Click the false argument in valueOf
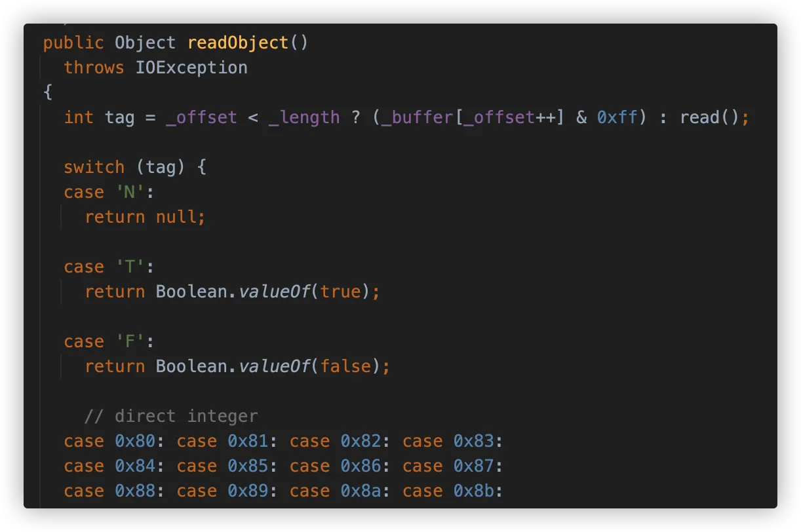This screenshot has width=801, height=532. 345,367
